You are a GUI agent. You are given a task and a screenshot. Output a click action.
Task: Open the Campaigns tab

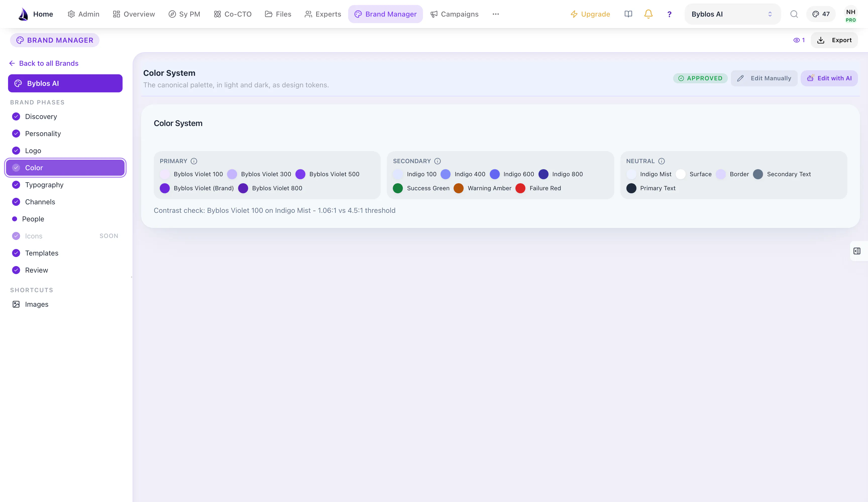454,14
